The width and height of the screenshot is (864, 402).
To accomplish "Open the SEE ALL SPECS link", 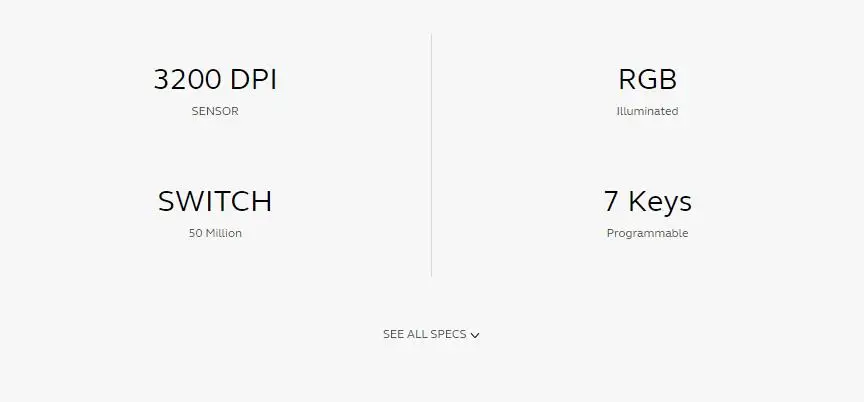I will (x=425, y=334).
